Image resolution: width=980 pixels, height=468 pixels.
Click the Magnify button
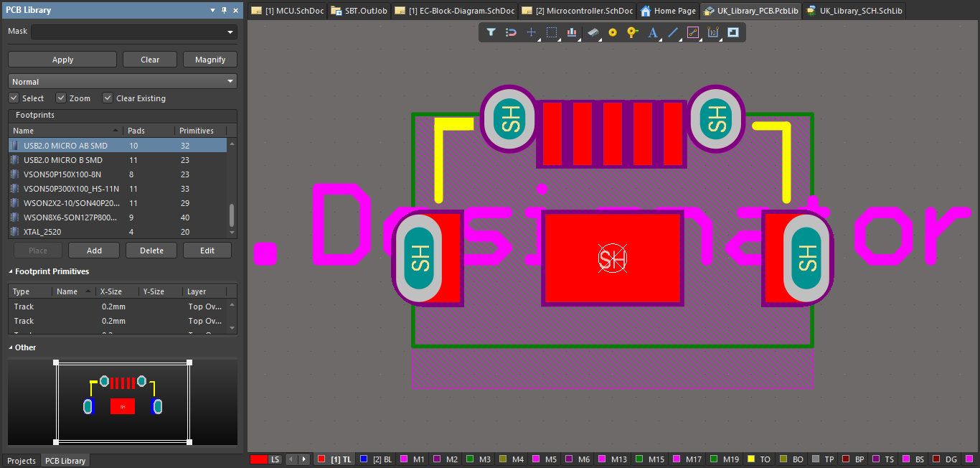(x=210, y=60)
